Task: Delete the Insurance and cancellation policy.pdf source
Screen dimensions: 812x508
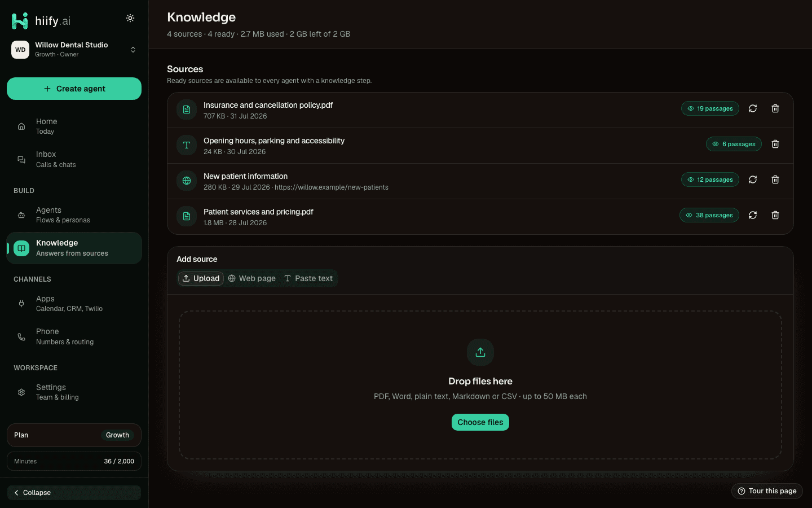Action: pyautogui.click(x=775, y=108)
